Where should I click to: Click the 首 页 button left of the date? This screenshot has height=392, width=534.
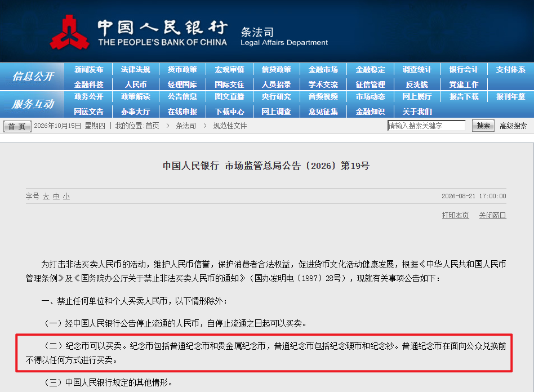tap(17, 126)
